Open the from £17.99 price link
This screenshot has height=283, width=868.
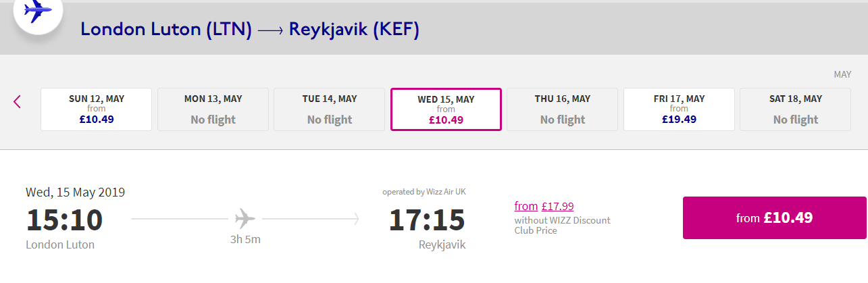click(x=544, y=206)
